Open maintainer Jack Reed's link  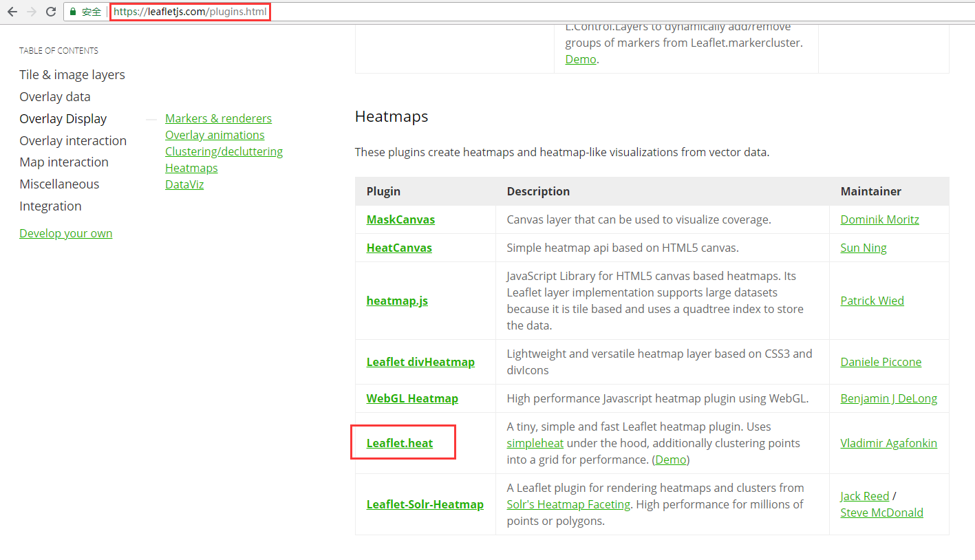(865, 496)
